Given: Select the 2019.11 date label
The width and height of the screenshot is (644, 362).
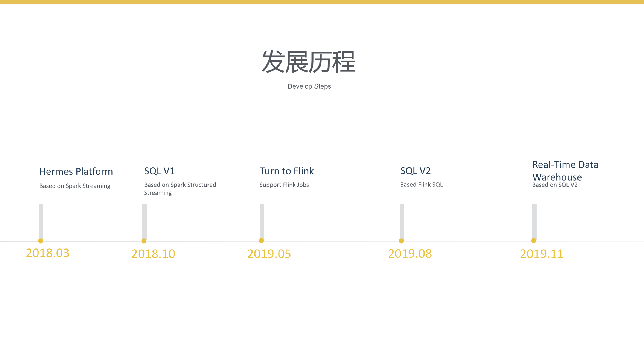Looking at the screenshot, I should 542,254.
